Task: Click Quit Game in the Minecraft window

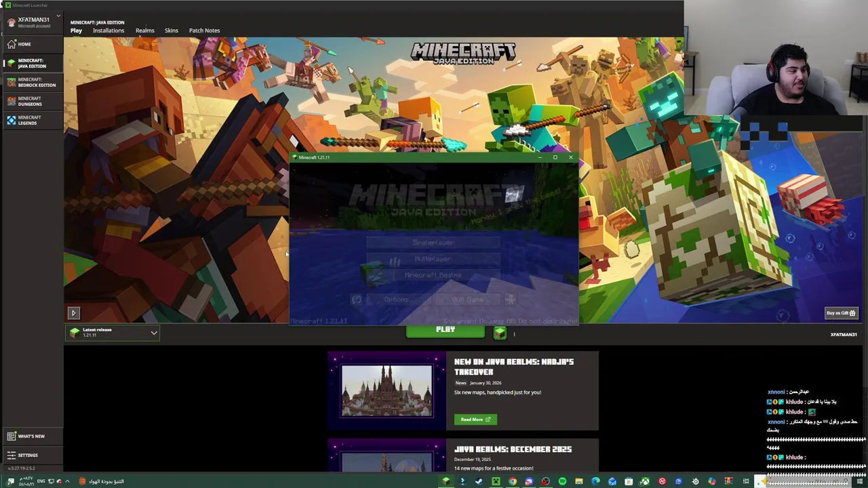Action: tap(467, 299)
